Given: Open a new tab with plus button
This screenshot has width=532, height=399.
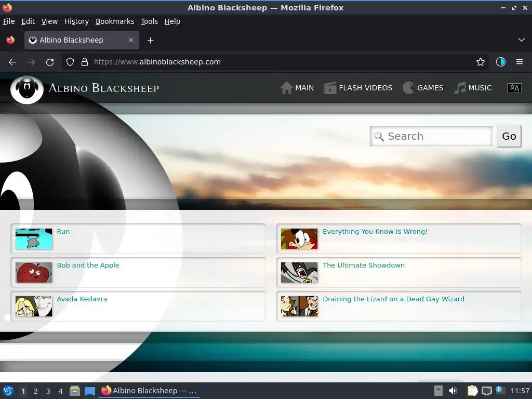Looking at the screenshot, I should [150, 41].
